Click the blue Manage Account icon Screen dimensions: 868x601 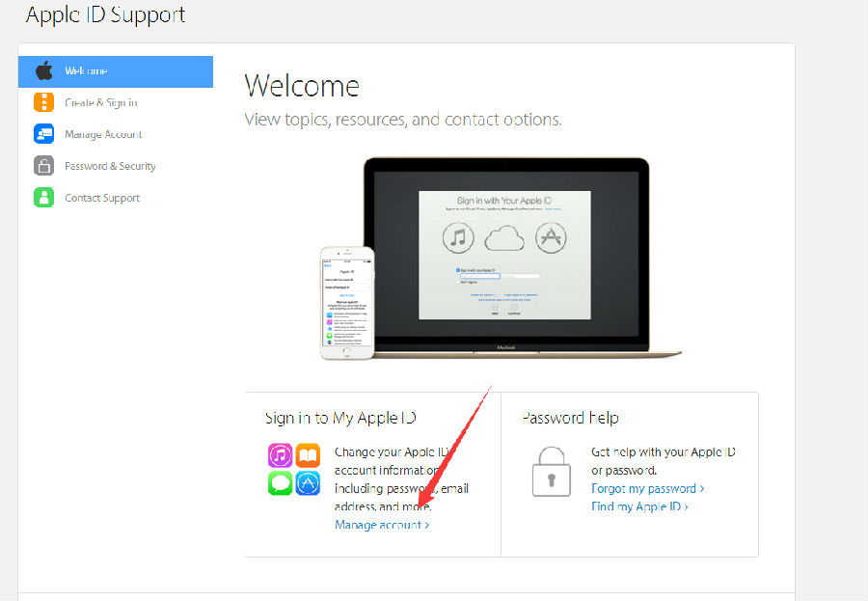[43, 134]
